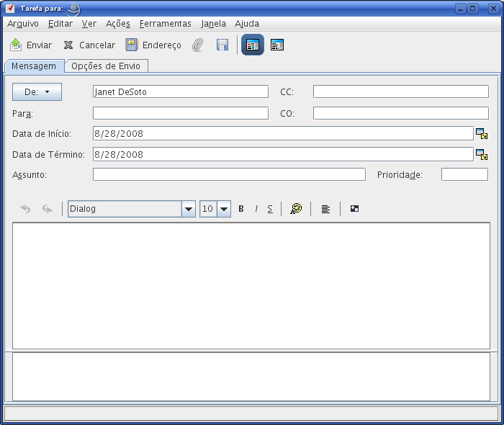Toggle the HTML view toolbar button

(253, 45)
